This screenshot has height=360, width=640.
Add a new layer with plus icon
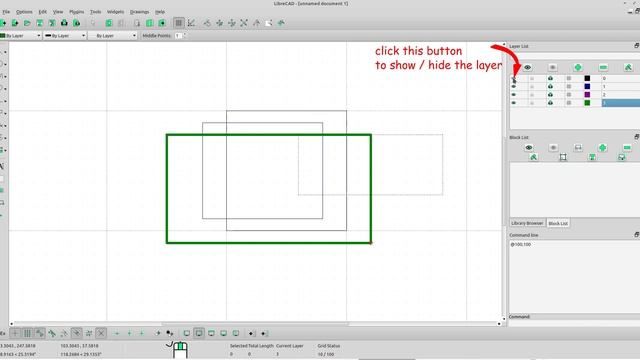(578, 67)
